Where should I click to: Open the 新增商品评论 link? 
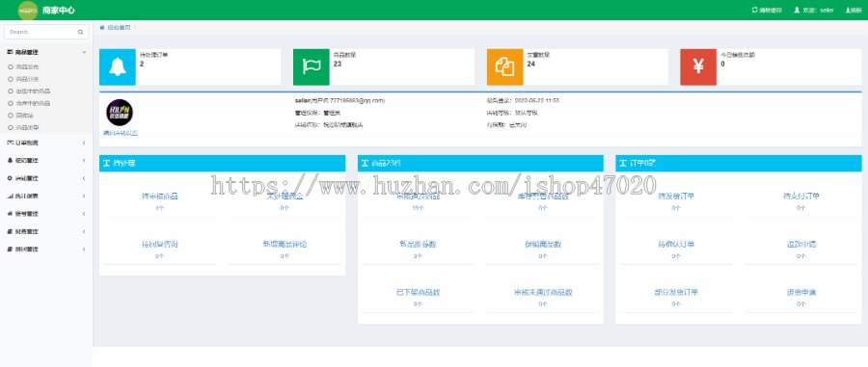pos(285,244)
